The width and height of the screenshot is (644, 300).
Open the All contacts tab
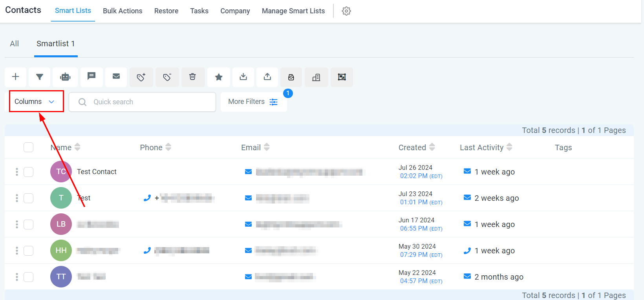pyautogui.click(x=15, y=44)
